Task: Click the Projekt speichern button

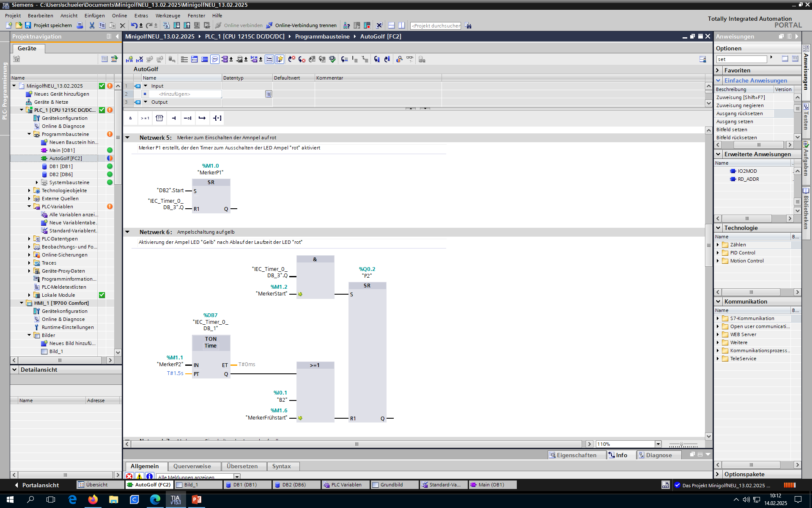Action: [x=48, y=25]
